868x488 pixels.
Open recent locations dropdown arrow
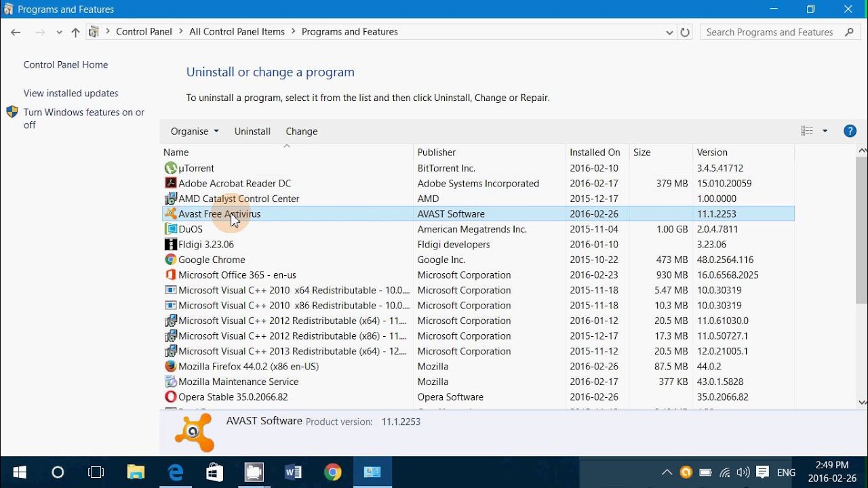[x=60, y=32]
